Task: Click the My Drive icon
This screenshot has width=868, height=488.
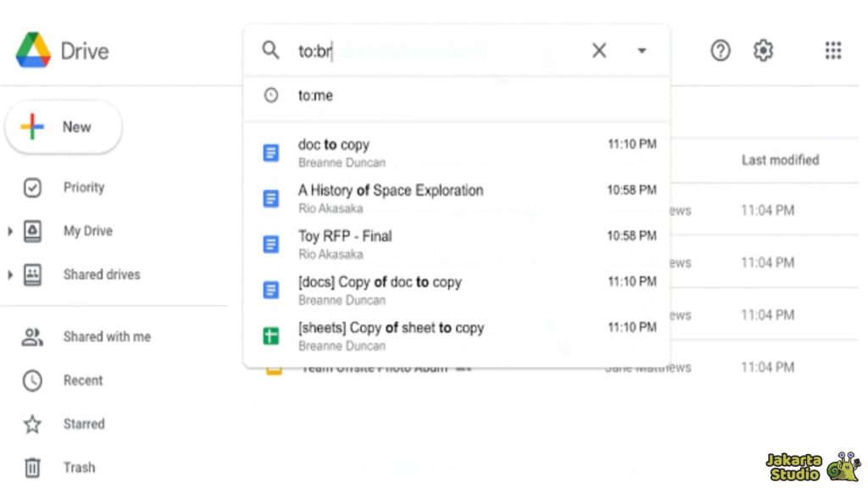Action: tap(32, 230)
